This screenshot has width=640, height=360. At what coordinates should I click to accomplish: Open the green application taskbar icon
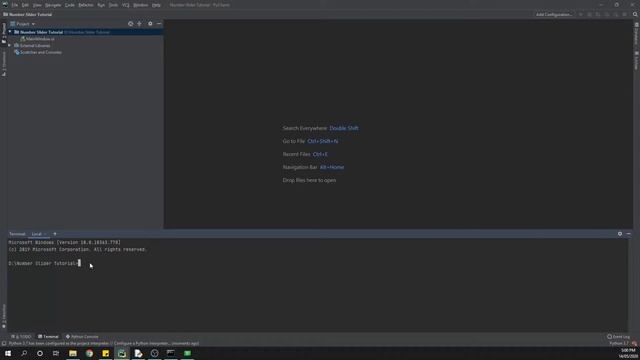coord(187,353)
